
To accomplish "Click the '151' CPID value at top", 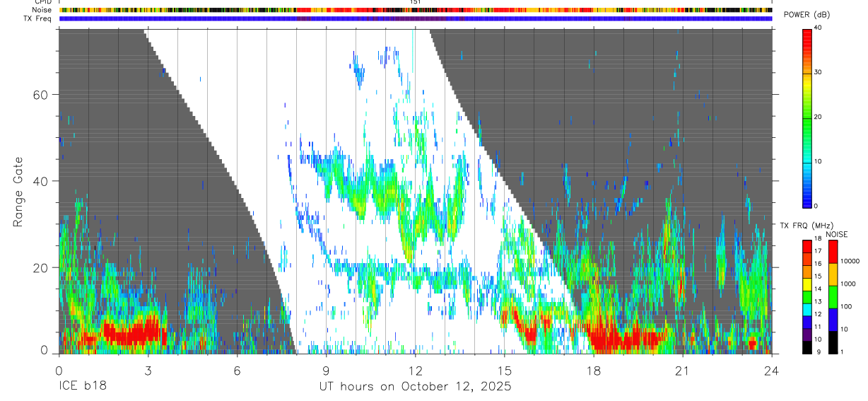I will pyautogui.click(x=416, y=3).
